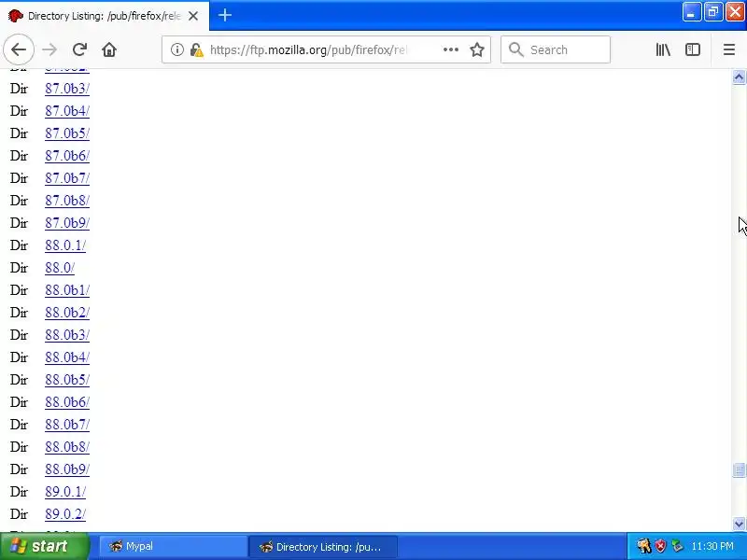
Task: Open page actions three-dot menu
Action: click(451, 49)
